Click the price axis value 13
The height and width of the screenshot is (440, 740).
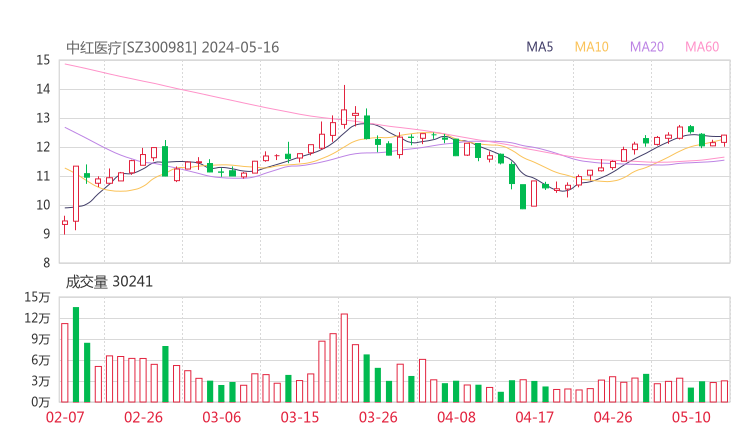tap(43, 118)
